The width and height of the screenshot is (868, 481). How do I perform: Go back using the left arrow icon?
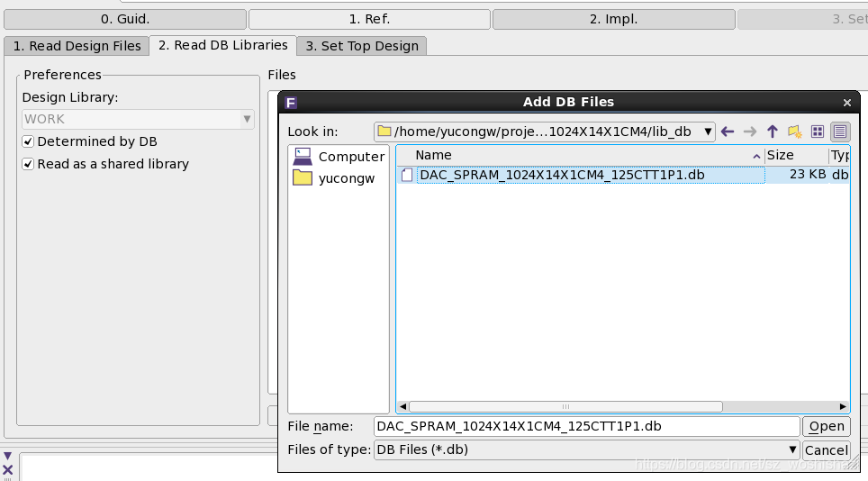(728, 132)
